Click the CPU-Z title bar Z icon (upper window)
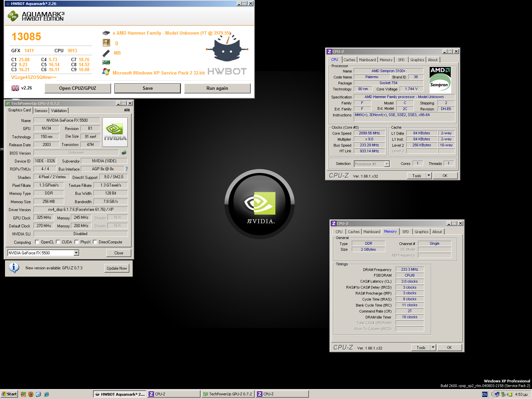Viewport: 532px width, 399px height. (330, 52)
